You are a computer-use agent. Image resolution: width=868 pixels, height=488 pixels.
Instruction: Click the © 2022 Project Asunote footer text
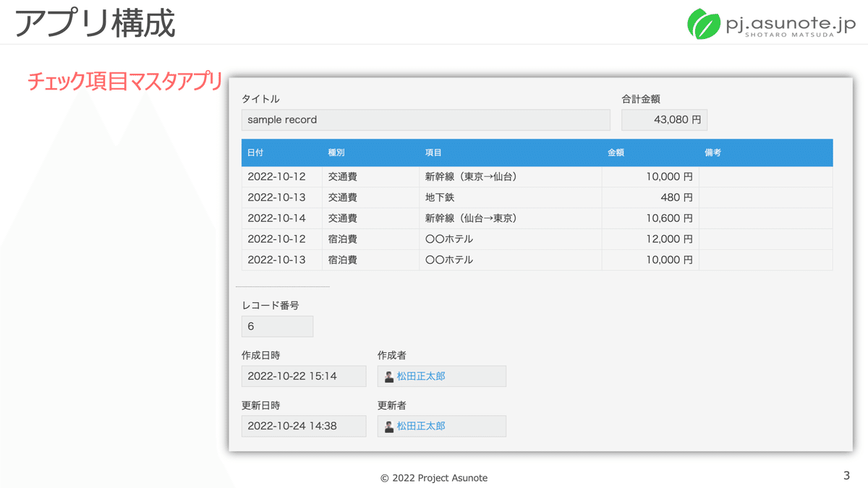tap(434, 478)
